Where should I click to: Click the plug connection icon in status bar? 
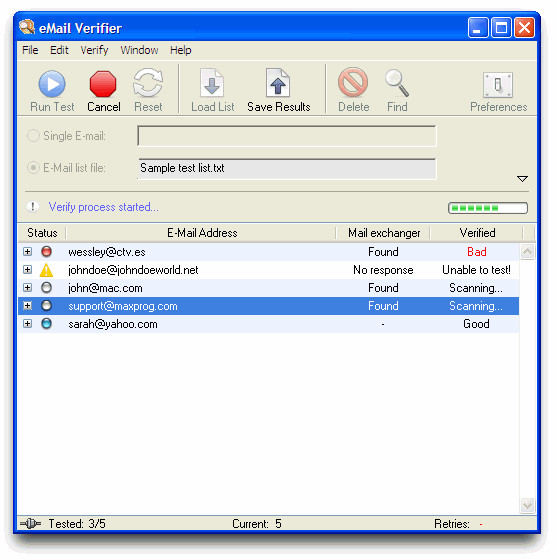click(31, 524)
